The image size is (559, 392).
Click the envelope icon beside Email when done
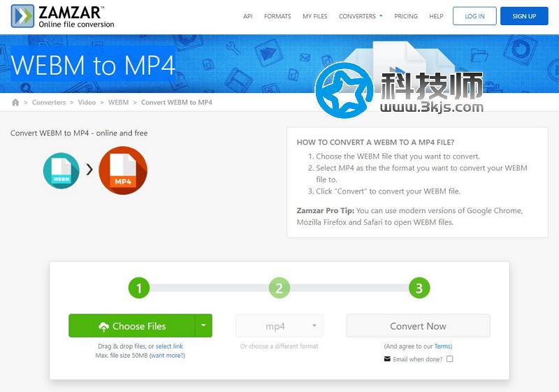[x=387, y=359]
